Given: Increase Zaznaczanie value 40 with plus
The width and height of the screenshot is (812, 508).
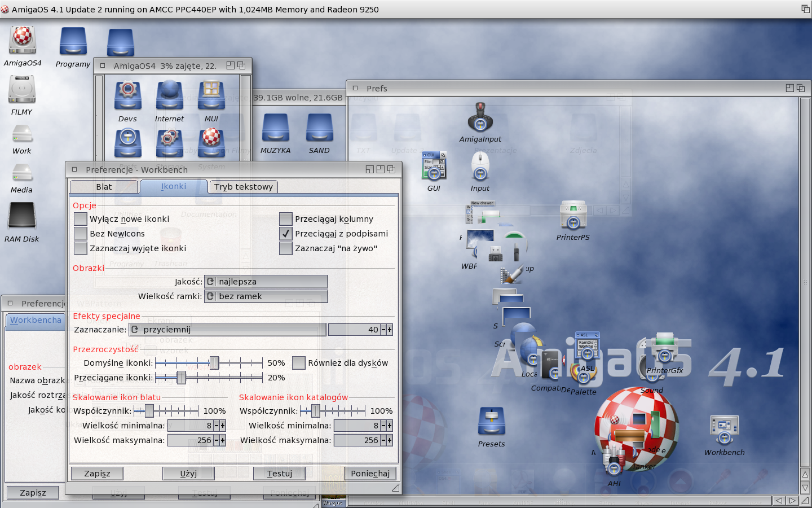Looking at the screenshot, I should pyautogui.click(x=390, y=330).
